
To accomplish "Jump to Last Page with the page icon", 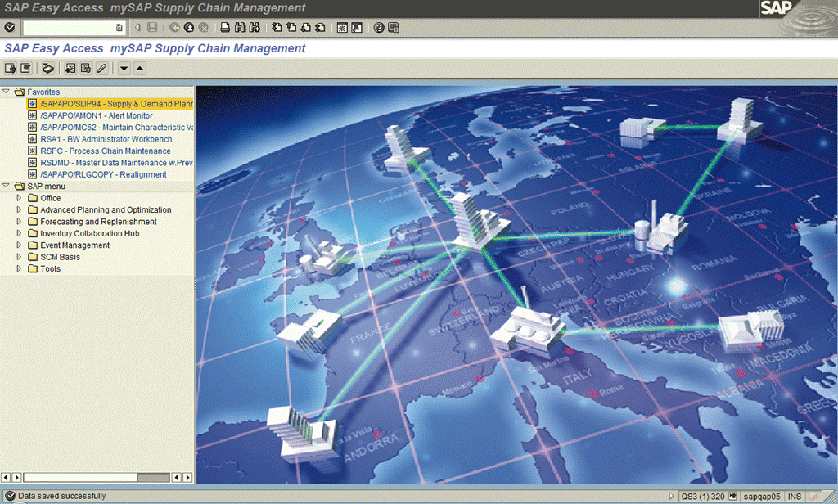I will tap(320, 27).
